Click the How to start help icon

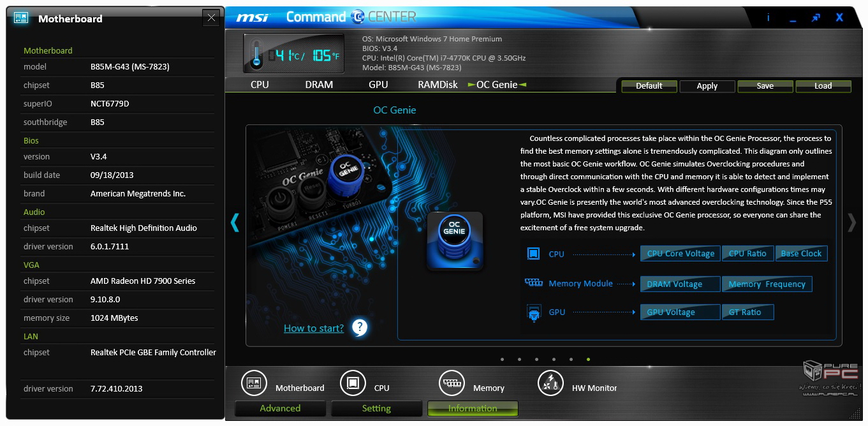click(360, 328)
